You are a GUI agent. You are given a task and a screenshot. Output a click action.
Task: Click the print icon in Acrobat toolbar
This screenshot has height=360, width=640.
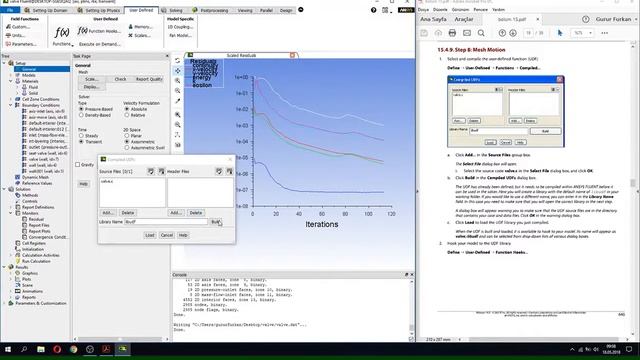point(452,33)
